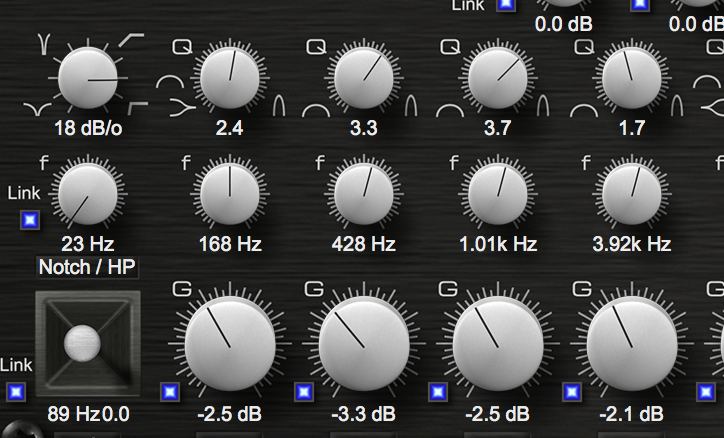This screenshot has height=438, width=724.
Task: Toggle the Link button beside the 23 Hz knob
Action: (30, 220)
